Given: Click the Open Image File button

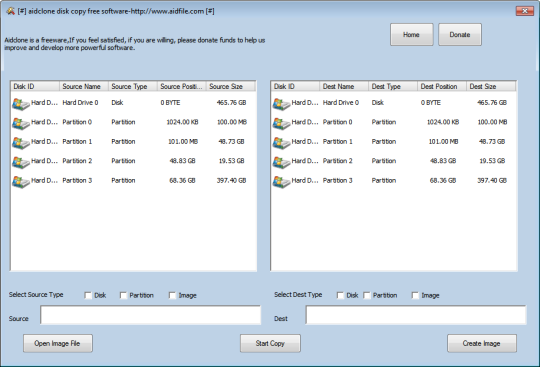Looking at the screenshot, I should (58, 343).
